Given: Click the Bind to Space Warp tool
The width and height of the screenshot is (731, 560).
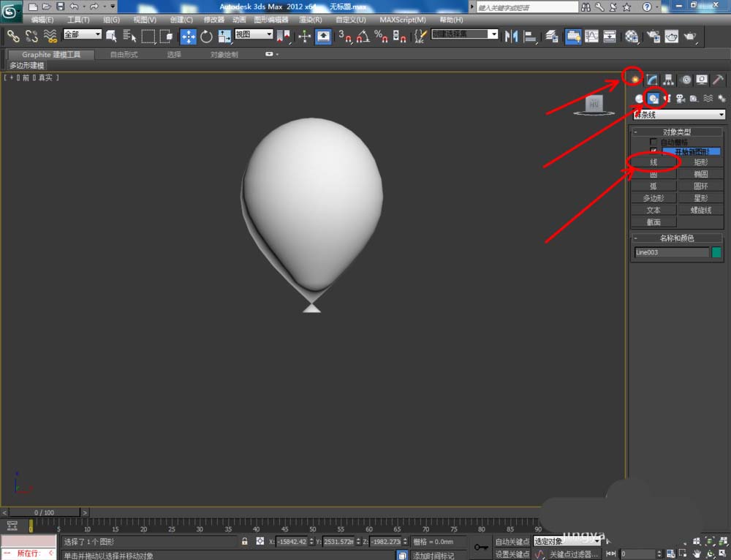Looking at the screenshot, I should pos(50,36).
